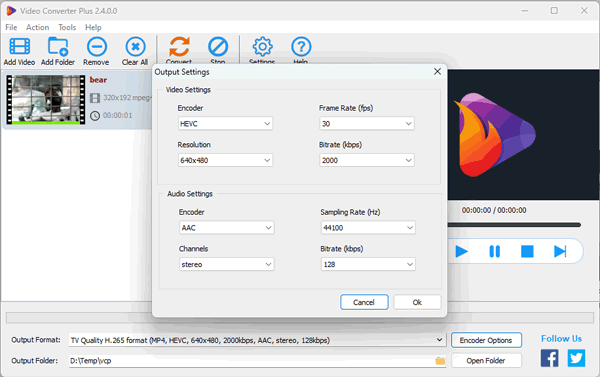600x377 pixels.
Task: Expand the Channels stereo dropdown
Action: tap(269, 264)
